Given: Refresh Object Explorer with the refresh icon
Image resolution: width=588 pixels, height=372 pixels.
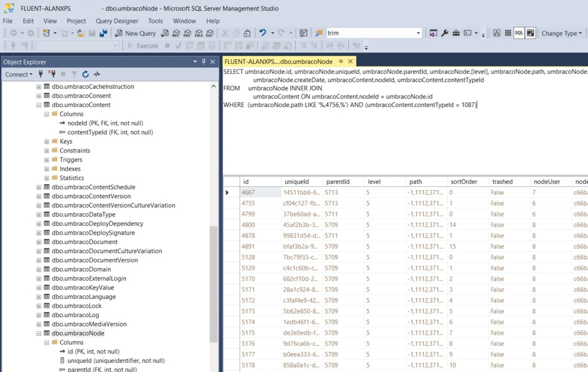Looking at the screenshot, I should click(85, 74).
